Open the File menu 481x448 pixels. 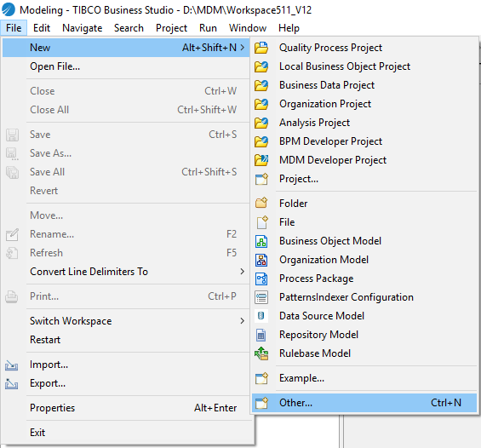[x=14, y=28]
